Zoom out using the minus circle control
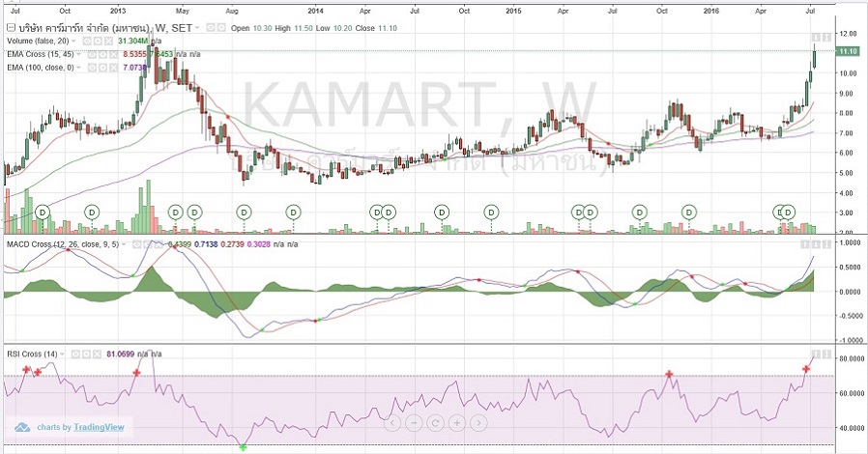The height and width of the screenshot is (454, 868). 414,424
